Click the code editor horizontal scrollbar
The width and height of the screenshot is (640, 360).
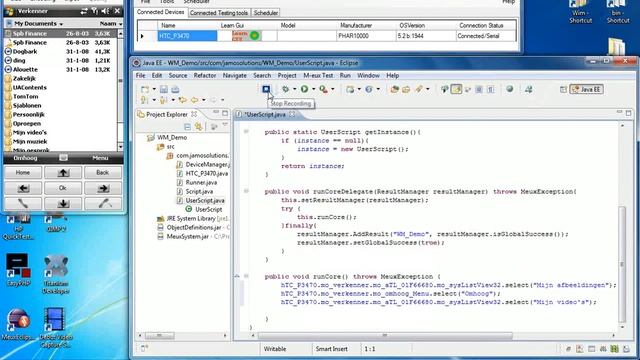tap(385, 336)
